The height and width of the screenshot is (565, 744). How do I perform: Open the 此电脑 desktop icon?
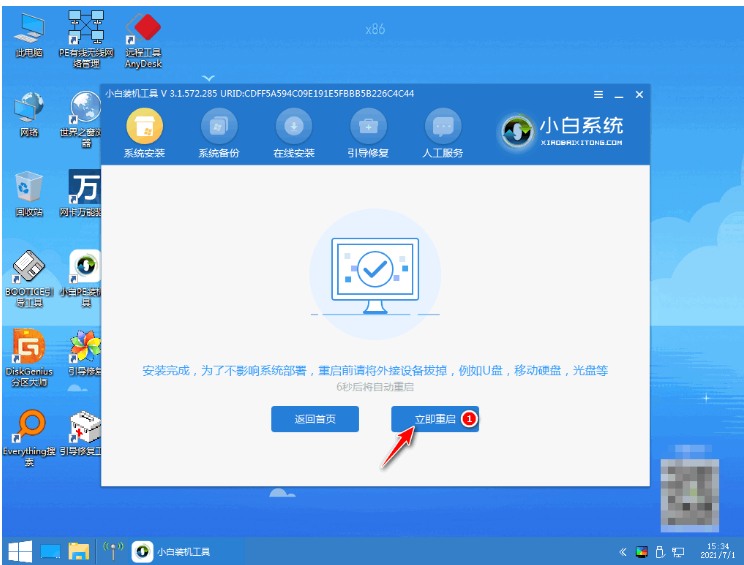coord(29,35)
